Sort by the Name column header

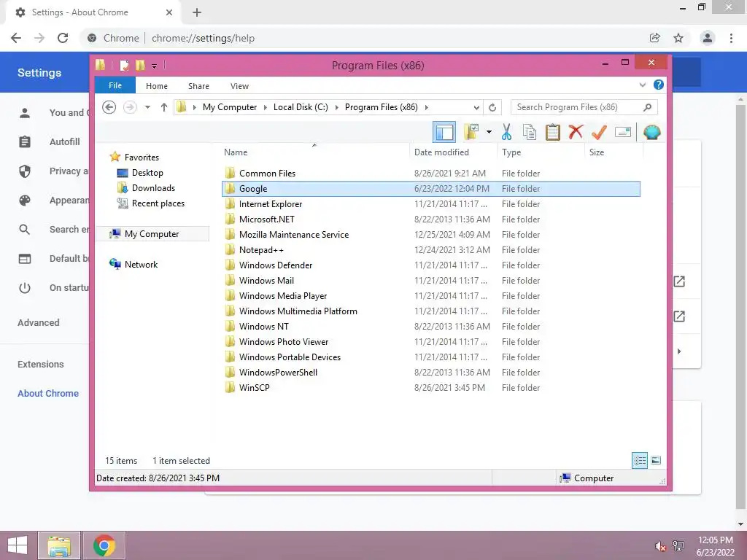tap(314, 152)
